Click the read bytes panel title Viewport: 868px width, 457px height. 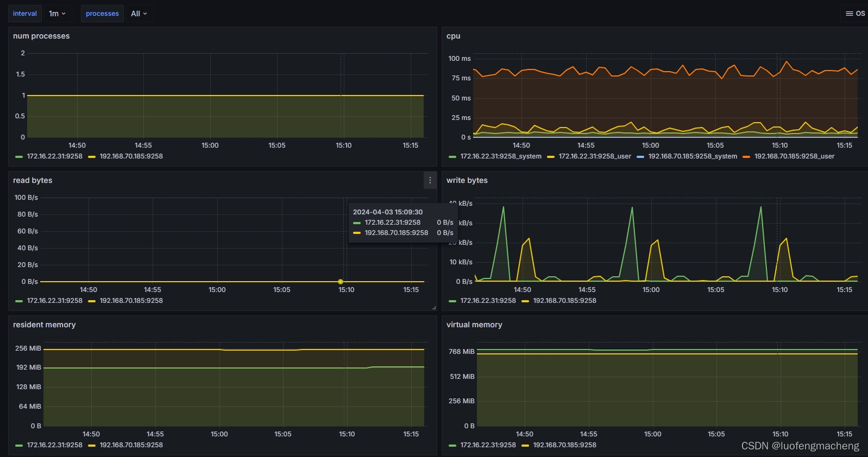[33, 180]
